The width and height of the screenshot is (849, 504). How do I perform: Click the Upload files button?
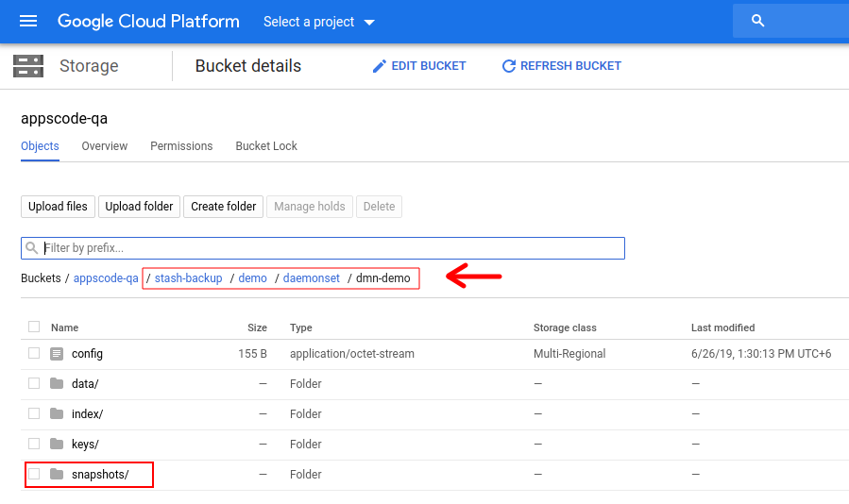point(58,207)
